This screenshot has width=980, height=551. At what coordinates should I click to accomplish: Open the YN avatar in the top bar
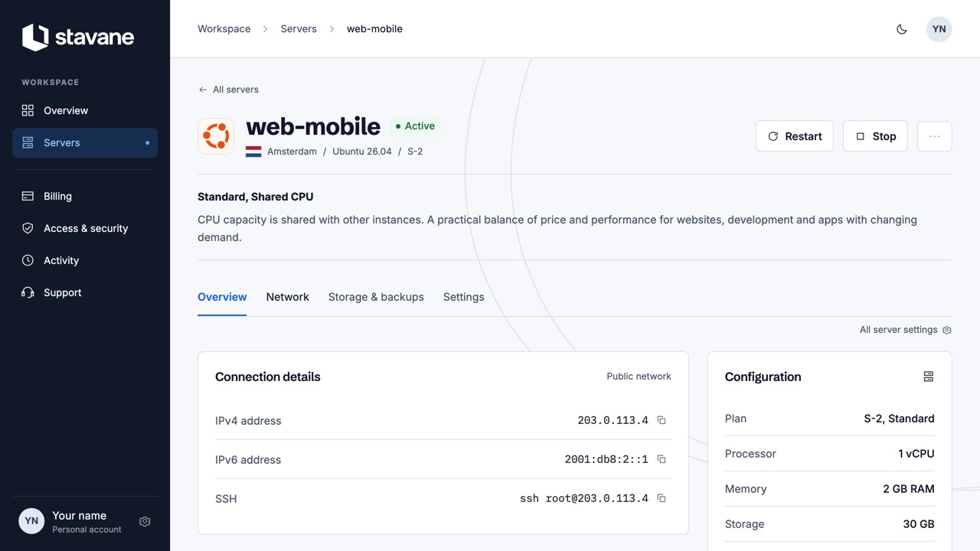click(939, 29)
